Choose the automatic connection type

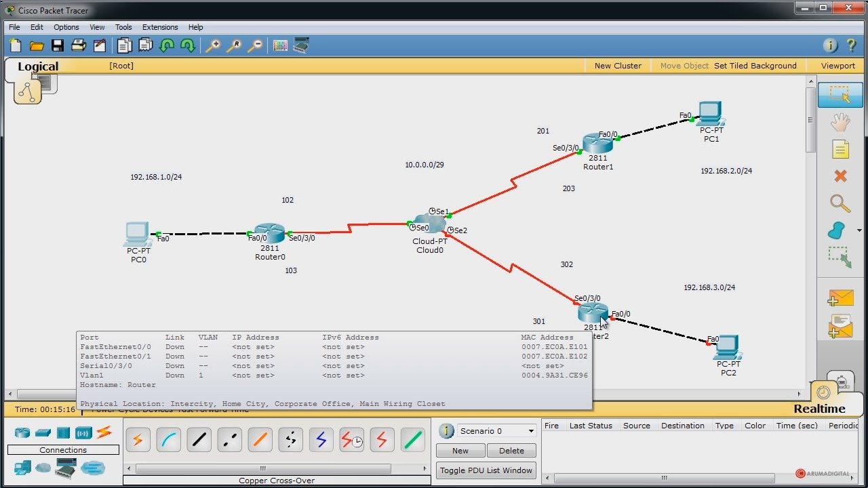138,440
